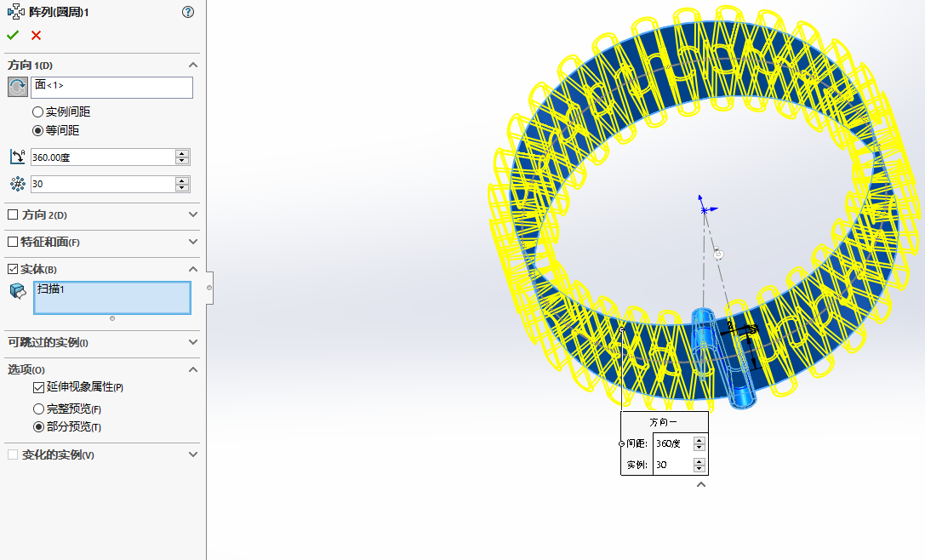The width and height of the screenshot is (925, 560).
Task: Click the 实例 30 field in callout
Action: pyautogui.click(x=673, y=465)
